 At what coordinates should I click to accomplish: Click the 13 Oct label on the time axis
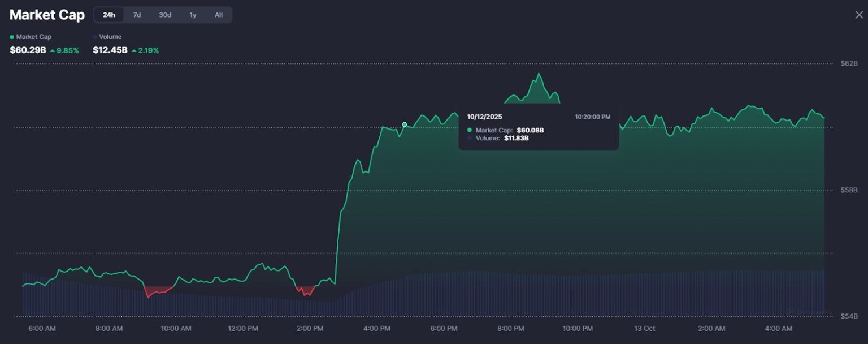point(644,328)
